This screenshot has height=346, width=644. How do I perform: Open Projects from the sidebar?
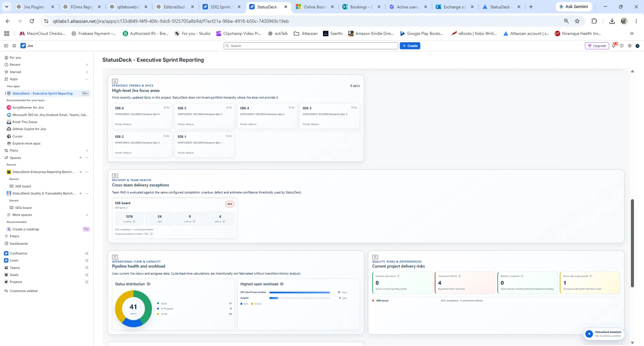tap(16, 282)
